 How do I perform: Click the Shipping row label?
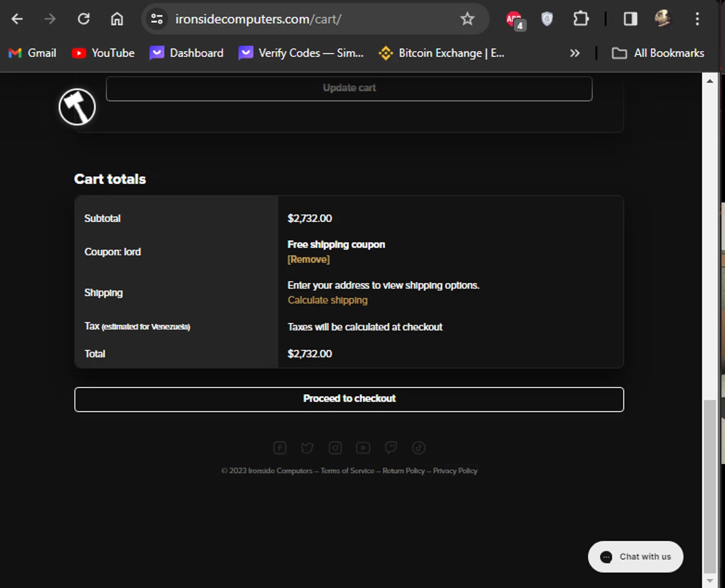(x=103, y=293)
